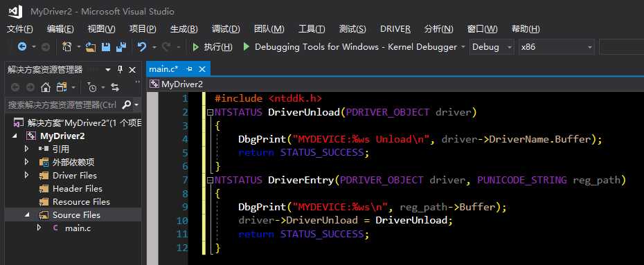Open the 编辑(E) menu
This screenshot has height=265, width=644.
click(x=60, y=29)
